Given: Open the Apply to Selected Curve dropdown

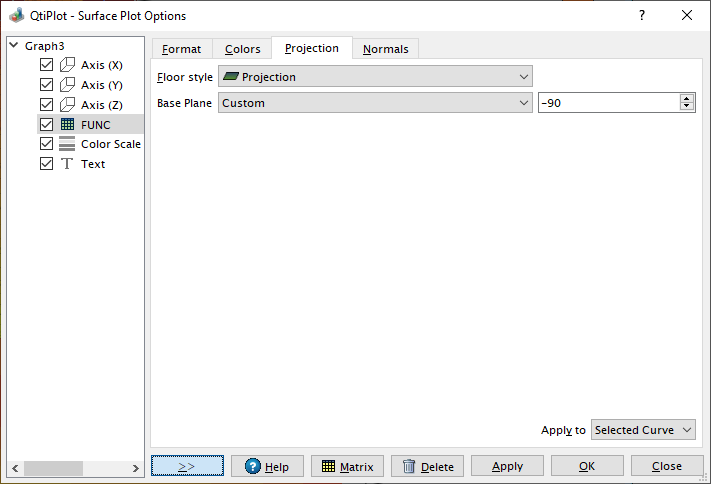Looking at the screenshot, I should (x=643, y=430).
